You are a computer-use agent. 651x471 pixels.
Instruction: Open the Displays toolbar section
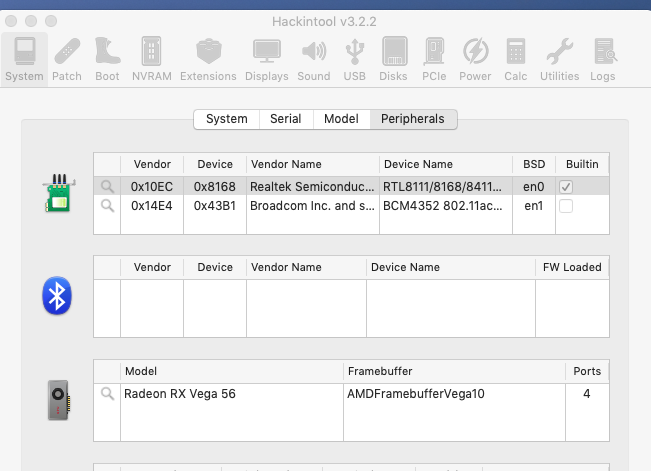click(267, 59)
